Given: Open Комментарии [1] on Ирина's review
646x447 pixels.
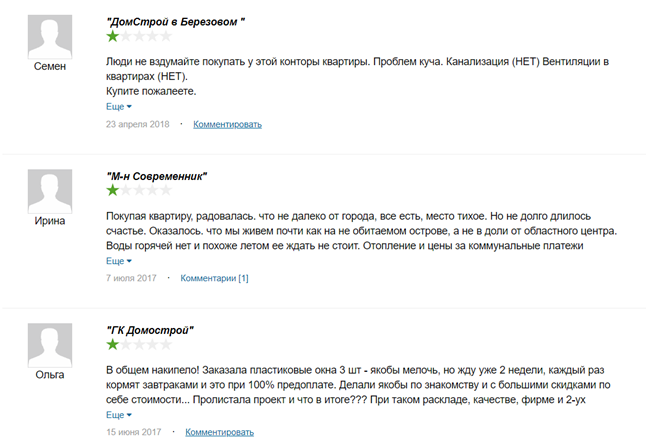Looking at the screenshot, I should [x=214, y=278].
